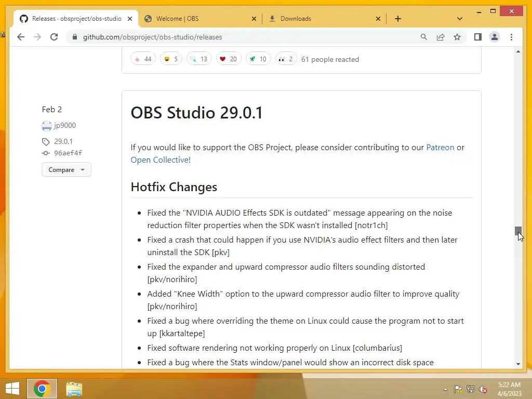Toggle the Chrome side panel
The width and height of the screenshot is (532, 399).
478,37
